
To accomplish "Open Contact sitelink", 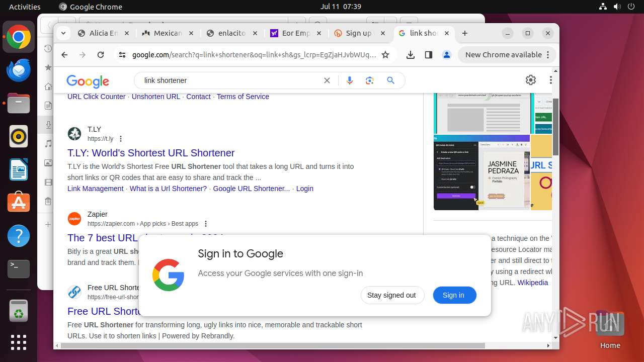I will (x=198, y=97).
